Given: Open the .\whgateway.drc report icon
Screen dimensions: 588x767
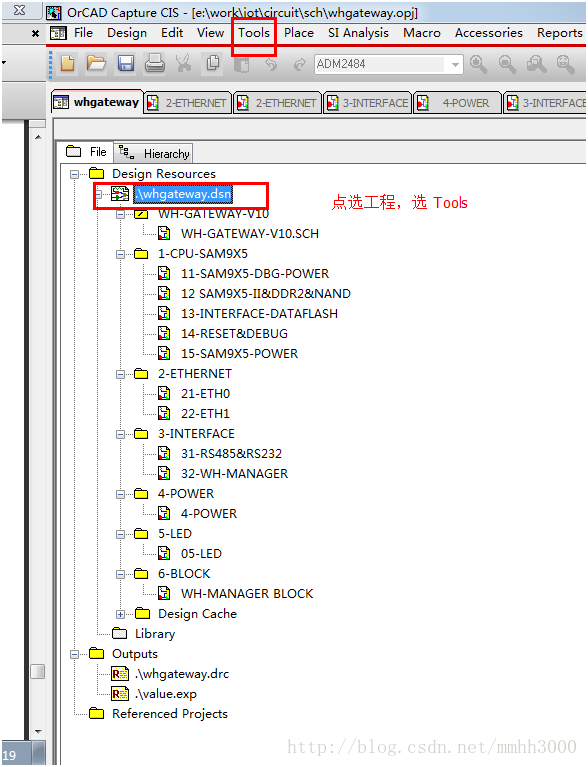Looking at the screenshot, I should (x=120, y=674).
